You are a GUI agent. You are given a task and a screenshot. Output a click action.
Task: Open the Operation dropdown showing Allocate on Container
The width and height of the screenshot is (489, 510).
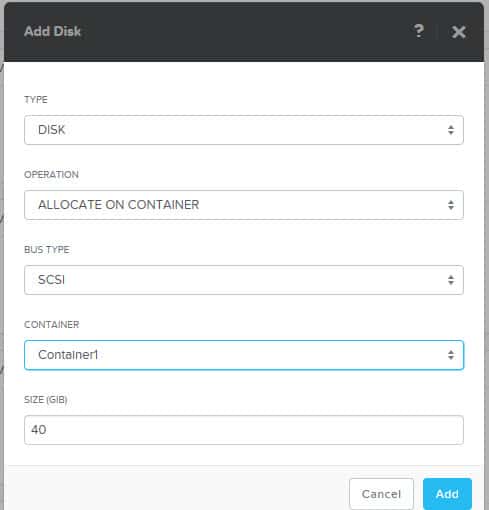(244, 205)
